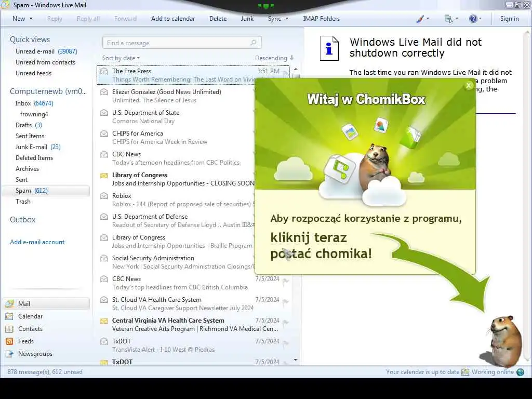Close the ChomikBox welcome popup
The height and width of the screenshot is (399, 532).
point(469,86)
